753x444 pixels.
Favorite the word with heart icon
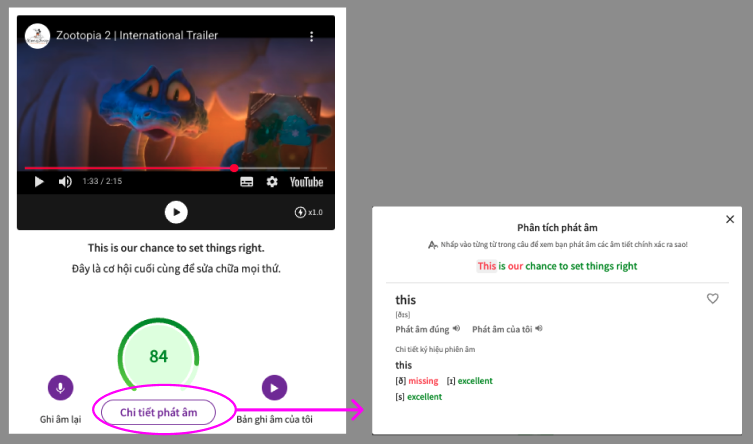pos(713,298)
